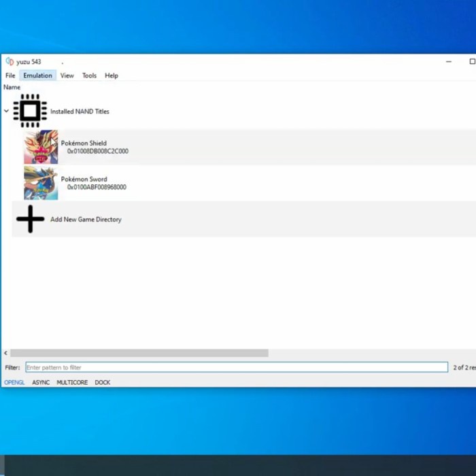Click the Name column header
Viewport: 476px width, 476px height.
[12, 88]
